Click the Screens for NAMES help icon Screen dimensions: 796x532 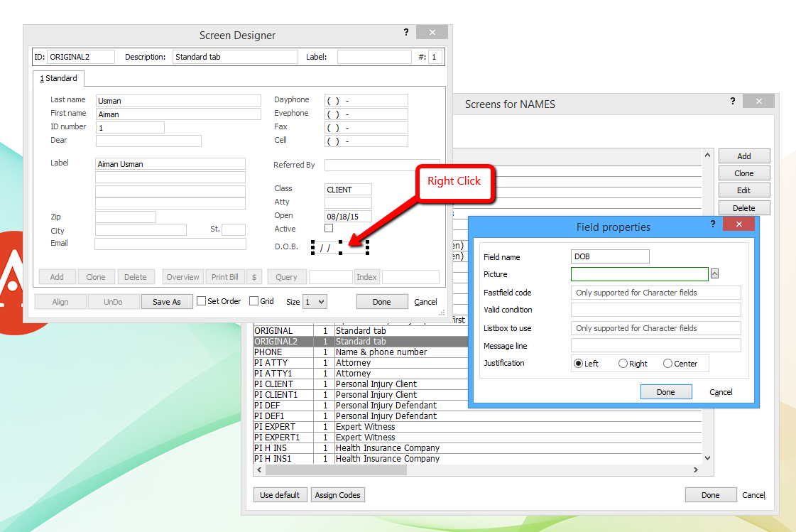732,101
